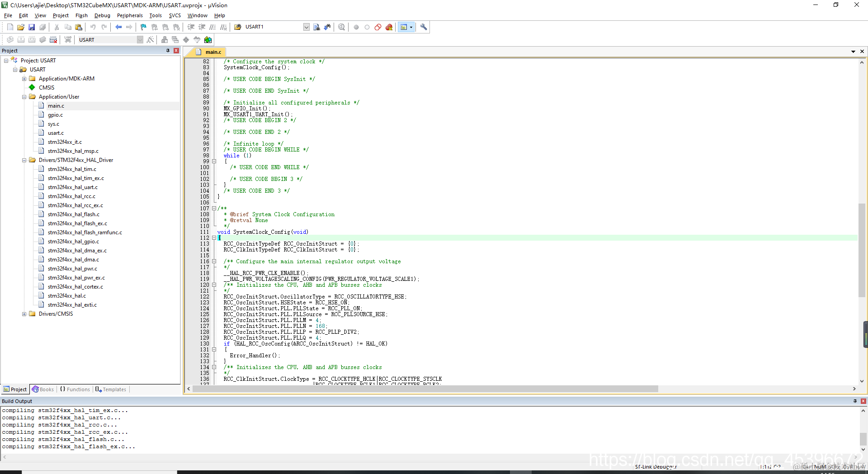Open the USART target selection dropdown

coord(140,40)
